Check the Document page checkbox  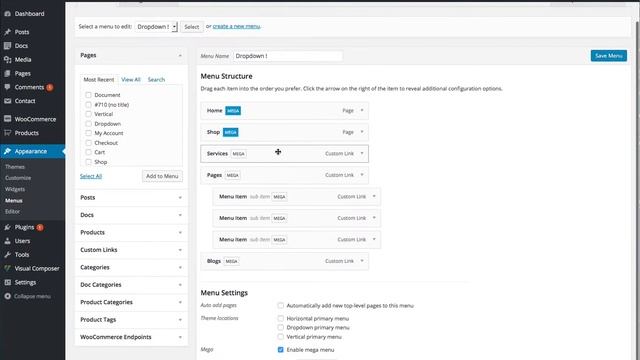tap(88, 95)
